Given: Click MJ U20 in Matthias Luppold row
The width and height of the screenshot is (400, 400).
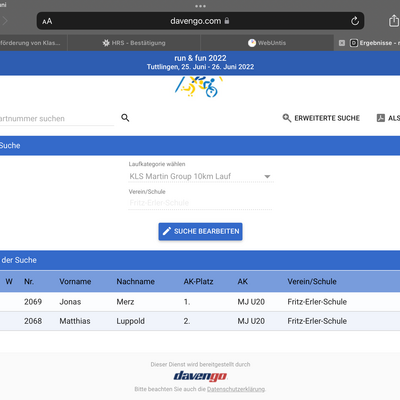Looking at the screenshot, I should 251,321.
